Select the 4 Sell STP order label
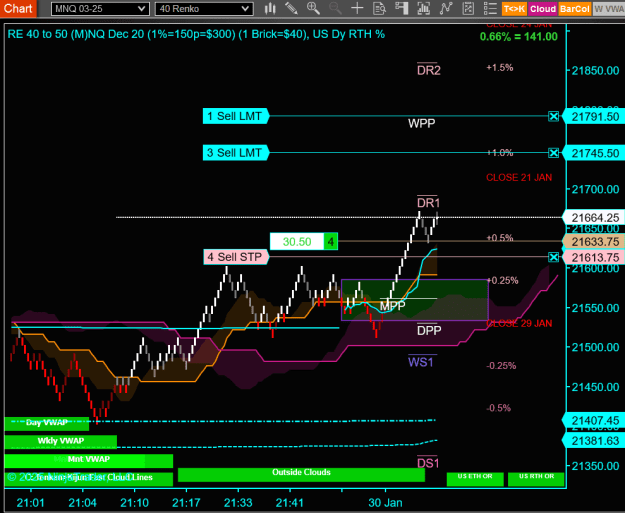The height and width of the screenshot is (513, 625). click(236, 257)
